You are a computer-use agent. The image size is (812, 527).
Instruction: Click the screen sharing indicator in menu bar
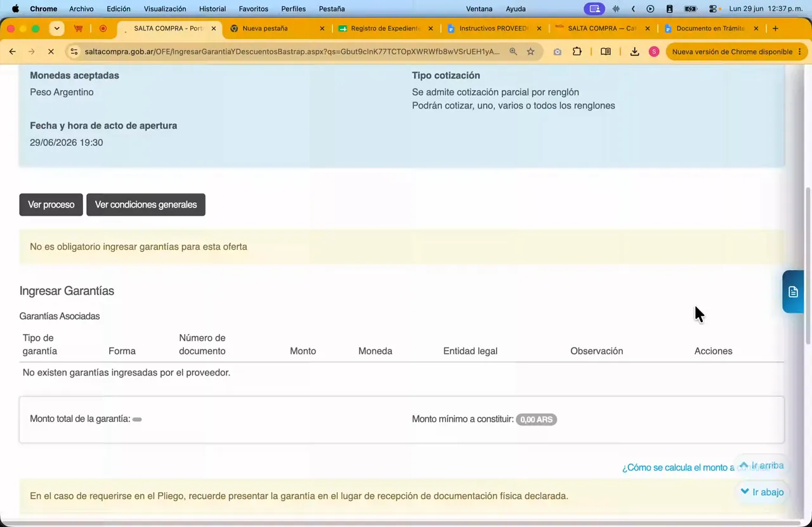594,9
